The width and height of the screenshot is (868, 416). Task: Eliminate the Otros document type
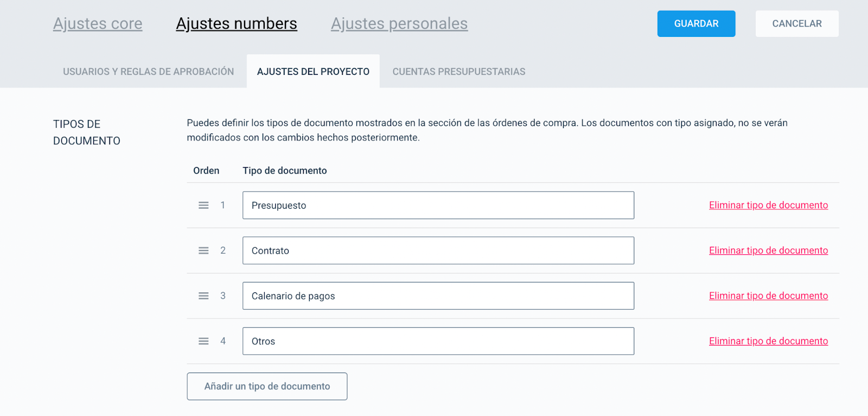coord(768,341)
